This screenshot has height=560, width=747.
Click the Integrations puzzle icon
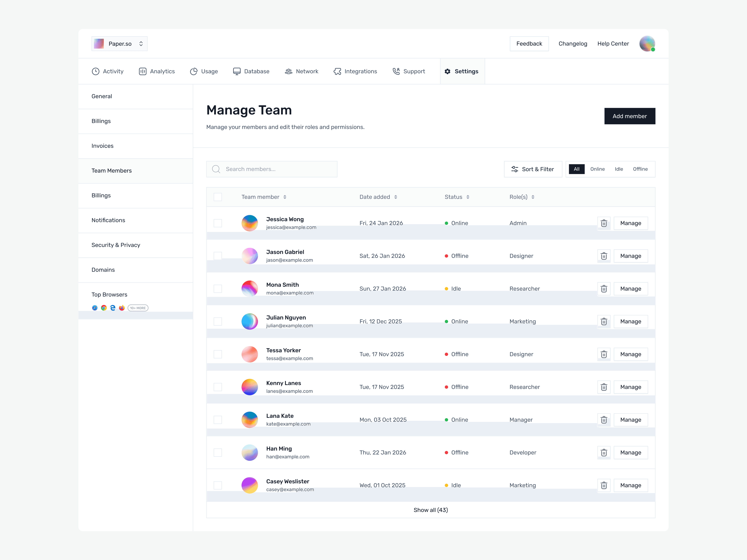(337, 71)
